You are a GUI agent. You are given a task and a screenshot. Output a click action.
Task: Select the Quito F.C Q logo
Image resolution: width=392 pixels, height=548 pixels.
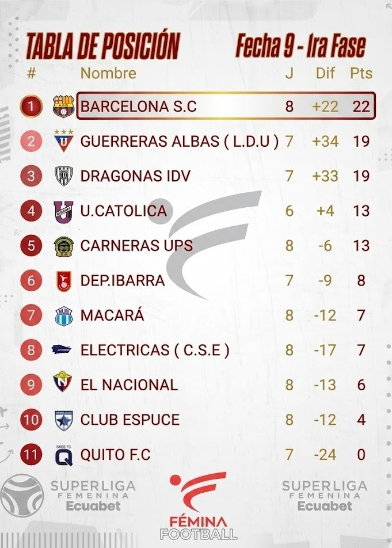click(64, 455)
